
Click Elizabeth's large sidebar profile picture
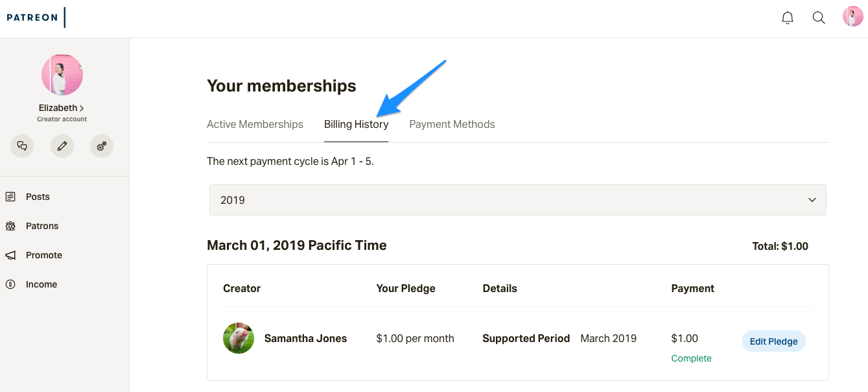tap(62, 75)
